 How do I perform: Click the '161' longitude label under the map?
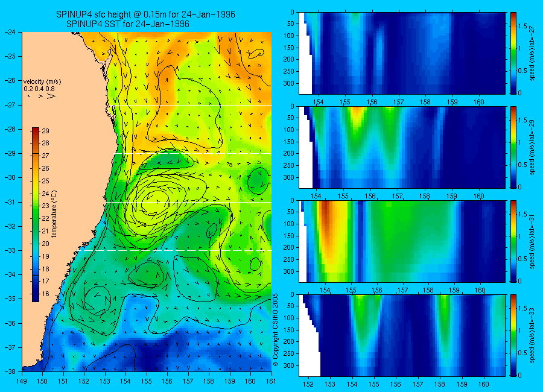coord(271,381)
